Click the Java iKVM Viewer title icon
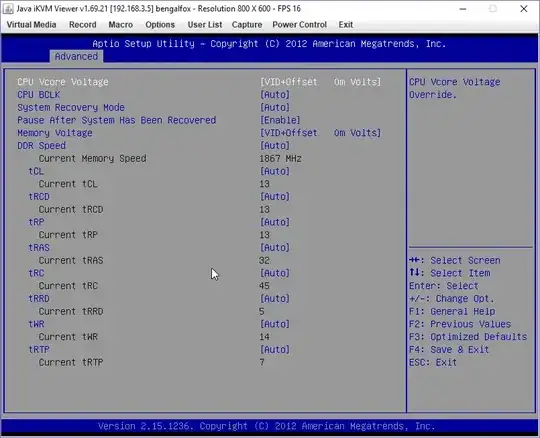 click(x=8, y=9)
